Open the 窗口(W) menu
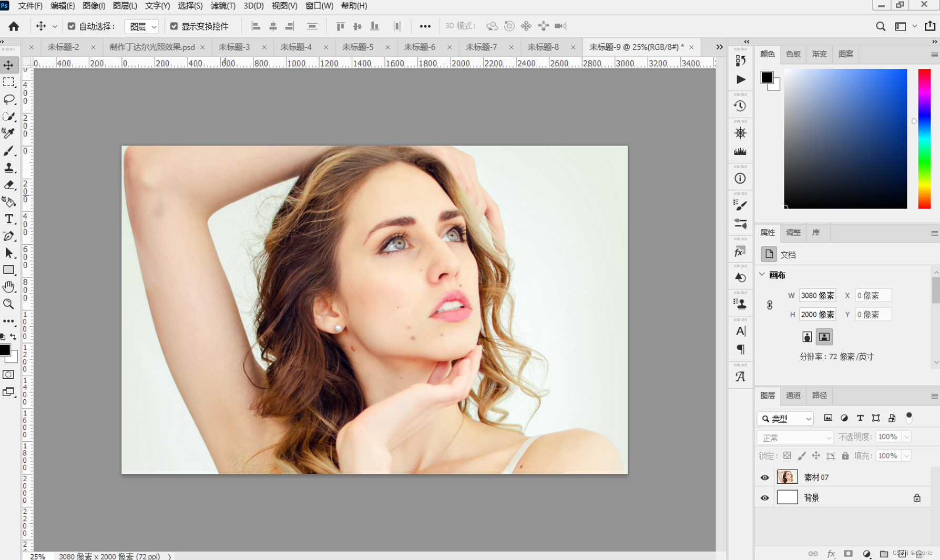This screenshot has width=940, height=560. 319,6
